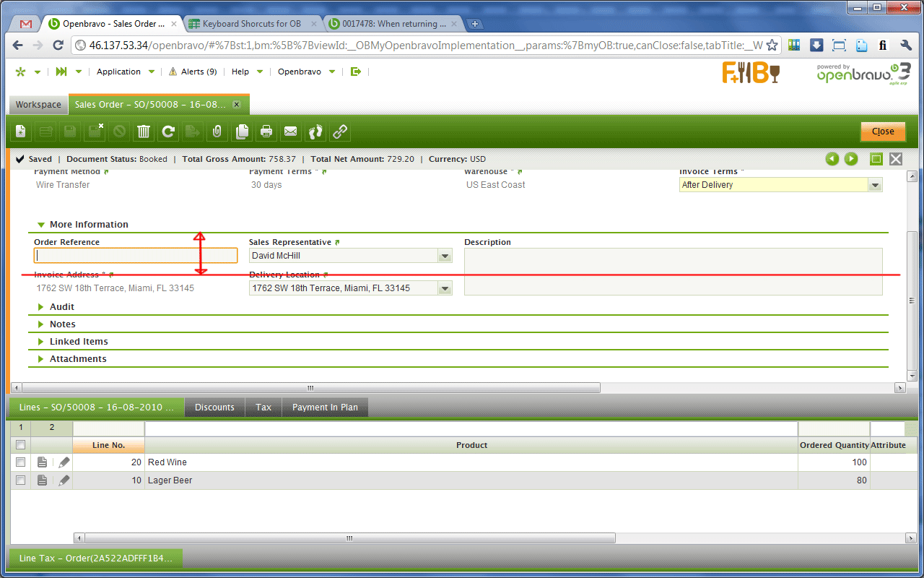Tick the checkbox for the Red Wine line
The image size is (924, 578).
point(21,462)
